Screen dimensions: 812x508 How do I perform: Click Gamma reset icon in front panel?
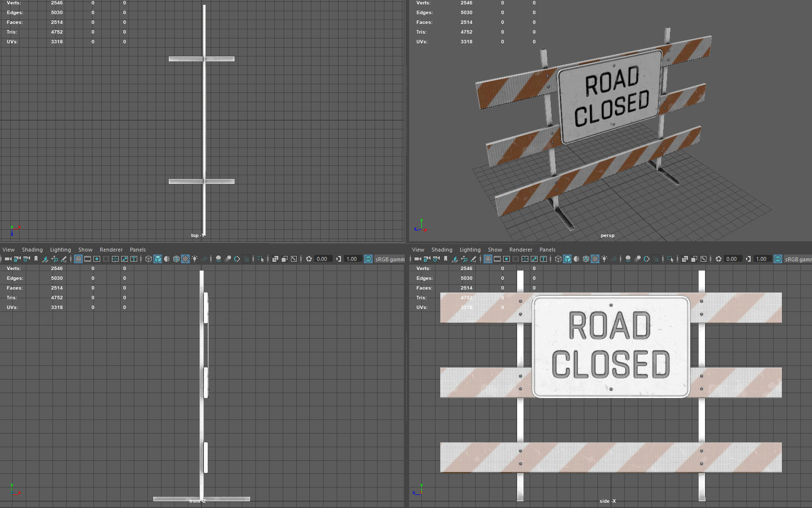click(x=339, y=259)
